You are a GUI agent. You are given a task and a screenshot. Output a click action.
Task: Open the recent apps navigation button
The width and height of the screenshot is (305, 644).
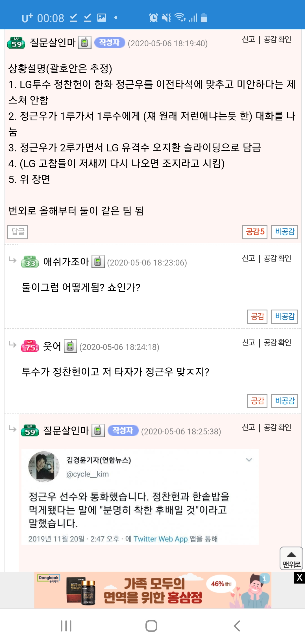pos(66,626)
